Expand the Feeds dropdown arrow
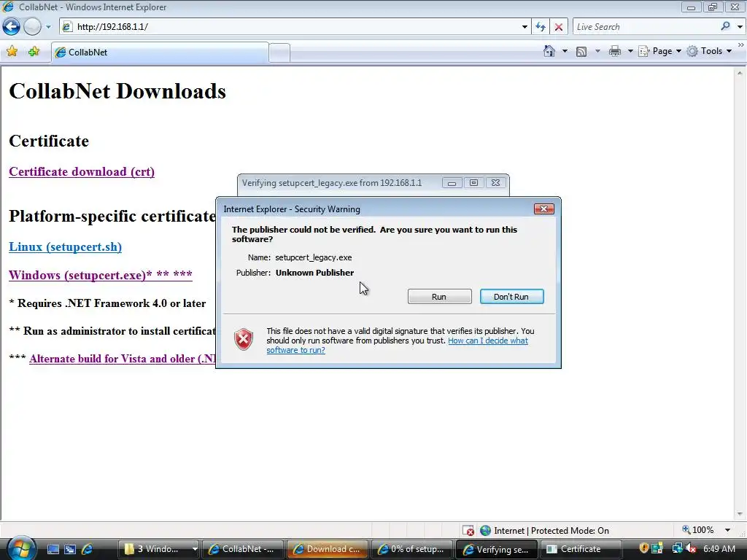 pos(597,51)
